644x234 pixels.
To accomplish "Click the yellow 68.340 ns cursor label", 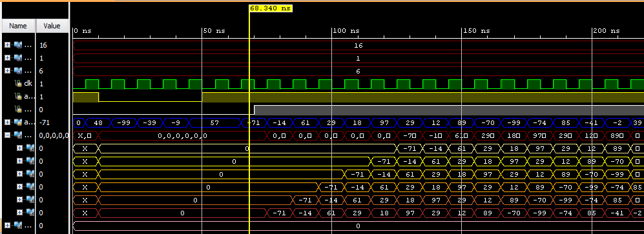I will point(271,8).
